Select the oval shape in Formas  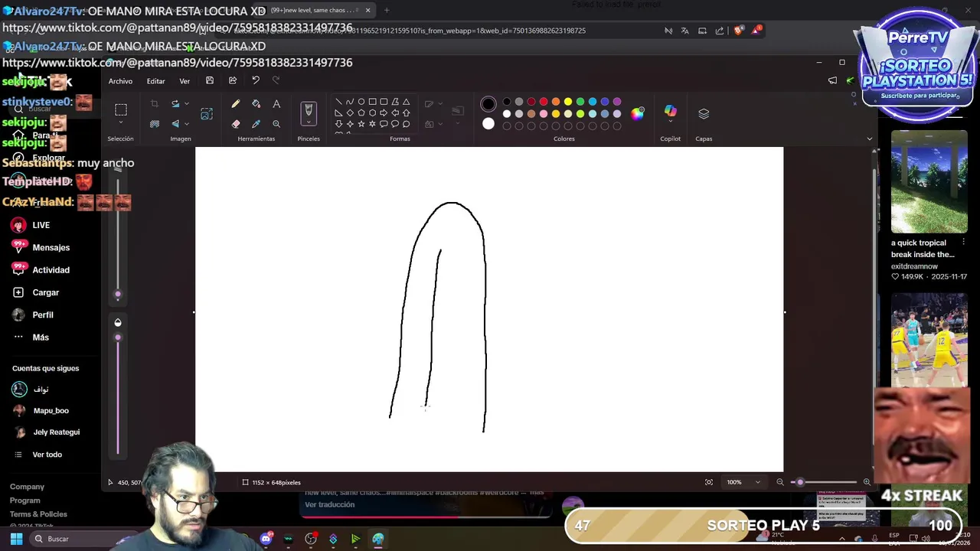[x=361, y=102]
